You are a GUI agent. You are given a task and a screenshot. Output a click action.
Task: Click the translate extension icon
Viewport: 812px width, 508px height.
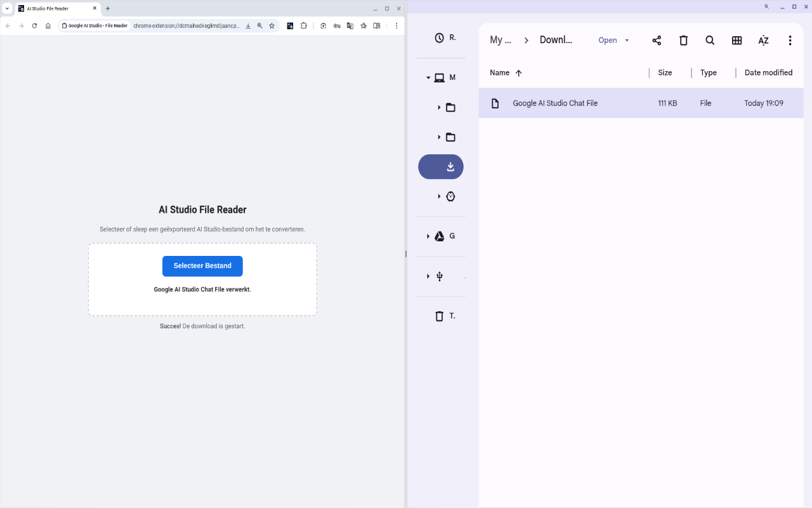coord(350,26)
